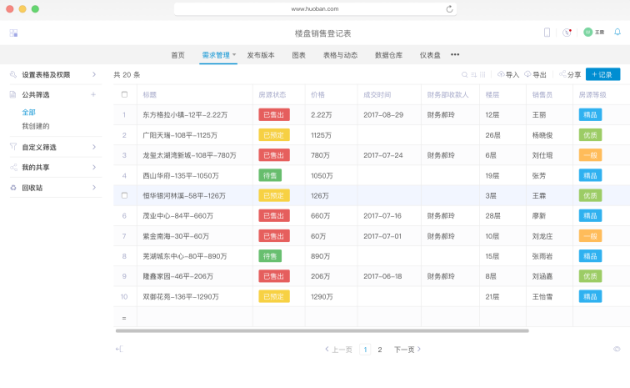The height and width of the screenshot is (388, 630).
Task: Switch to the 仪表盘 tab
Action: click(x=430, y=55)
